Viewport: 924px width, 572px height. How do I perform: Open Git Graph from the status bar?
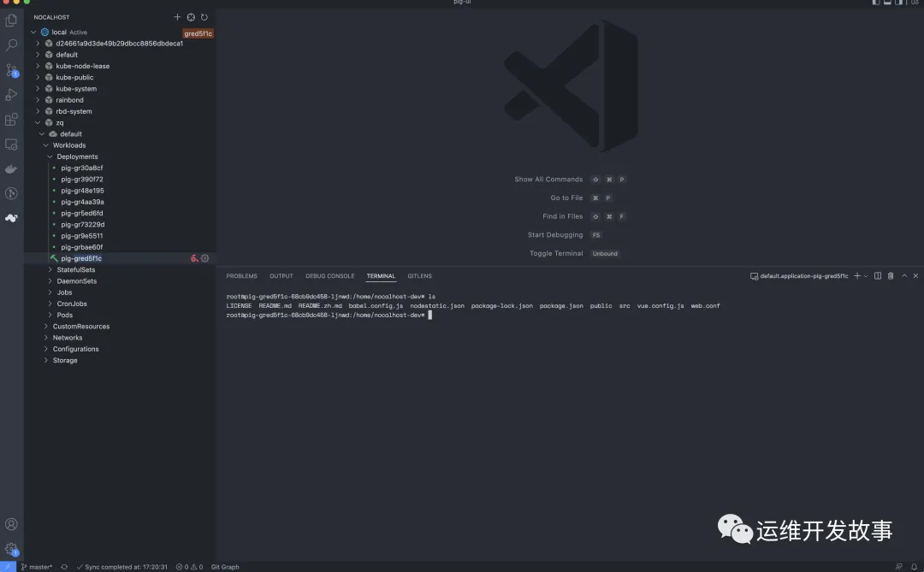pyautogui.click(x=225, y=567)
